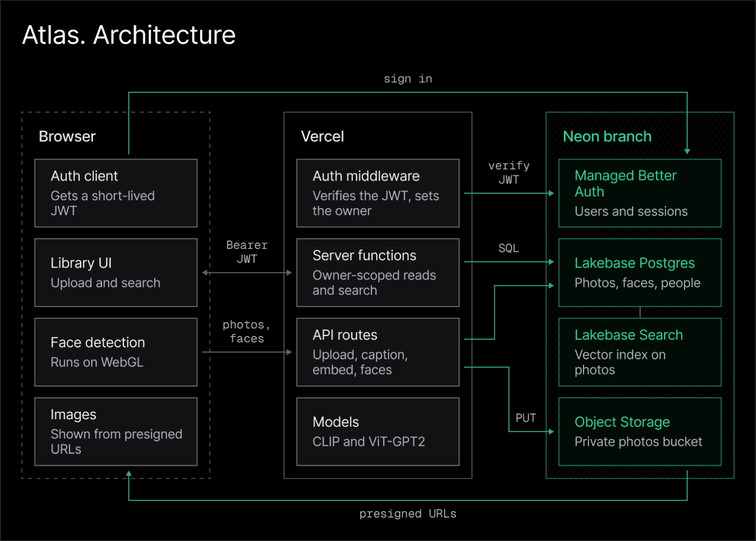Select the API routes box

click(x=378, y=352)
